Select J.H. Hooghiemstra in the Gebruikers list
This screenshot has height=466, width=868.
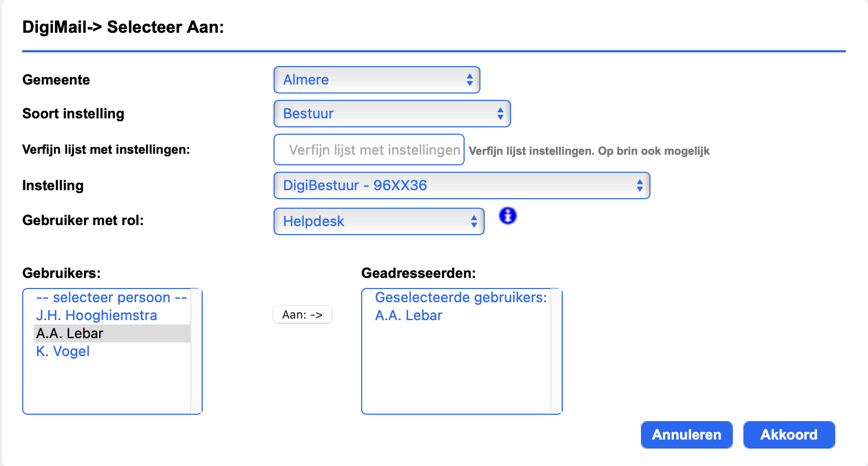96,315
